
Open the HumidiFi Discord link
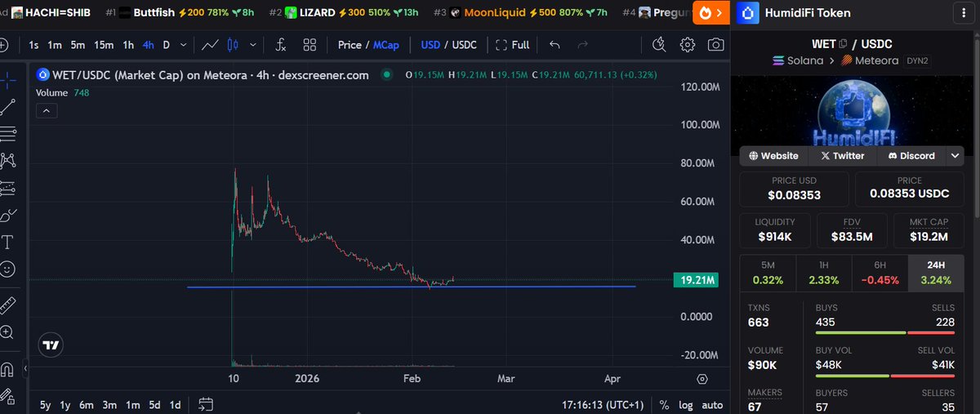(911, 155)
